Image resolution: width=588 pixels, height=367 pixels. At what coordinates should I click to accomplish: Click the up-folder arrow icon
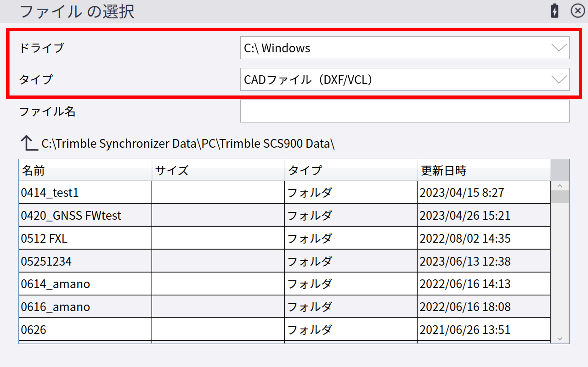coord(29,143)
